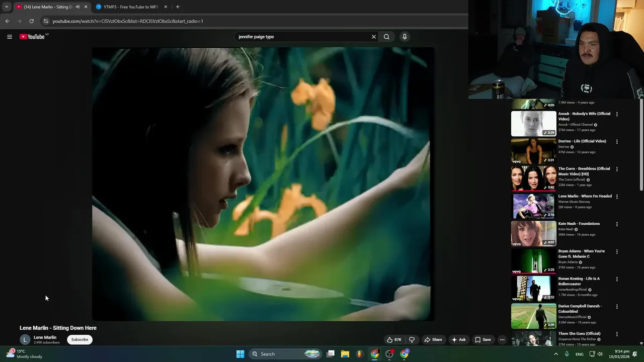Open the Kate Nash - Foundations video
644x362 pixels.
tap(579, 224)
